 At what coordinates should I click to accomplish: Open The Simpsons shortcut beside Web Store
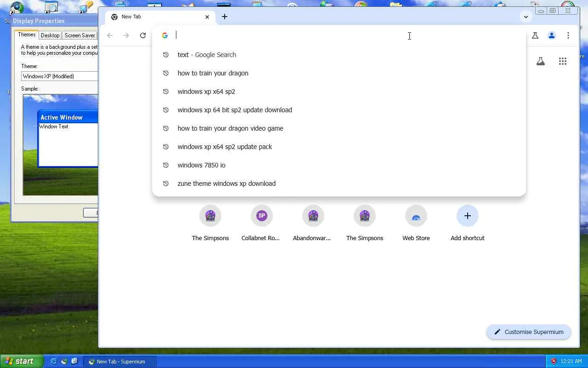click(365, 223)
